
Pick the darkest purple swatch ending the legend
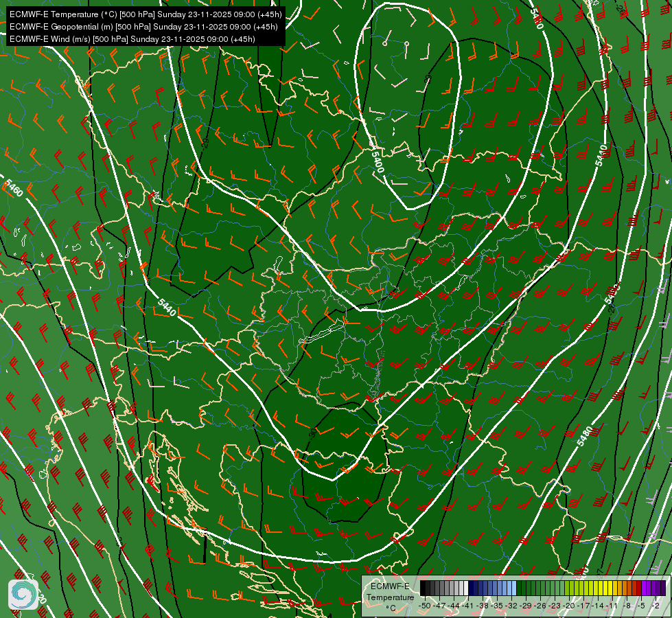click(663, 588)
